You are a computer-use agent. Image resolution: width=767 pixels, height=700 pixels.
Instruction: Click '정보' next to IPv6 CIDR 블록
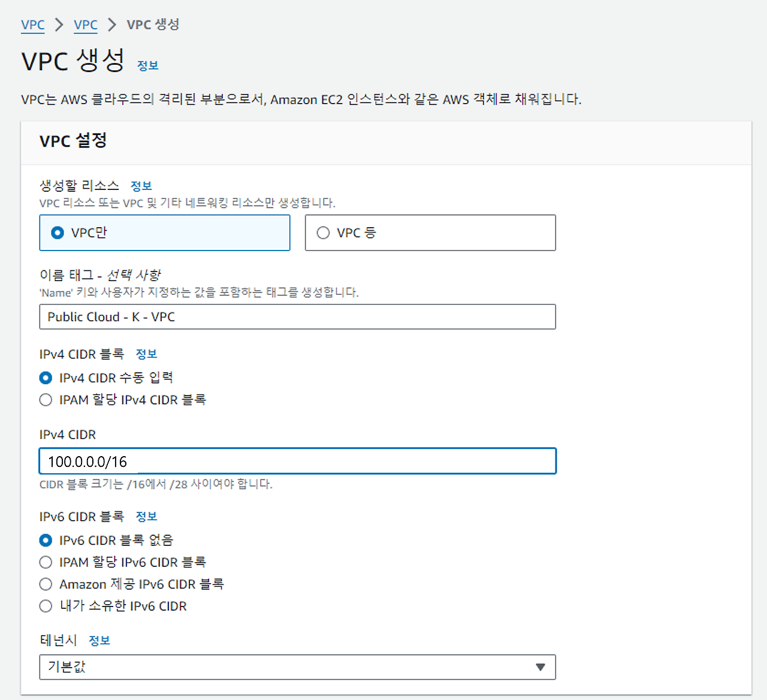[146, 516]
